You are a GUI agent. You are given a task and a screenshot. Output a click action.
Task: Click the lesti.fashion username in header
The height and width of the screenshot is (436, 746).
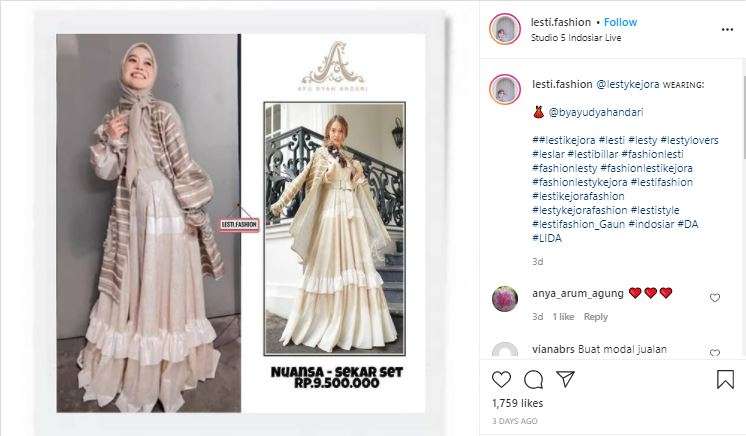click(x=560, y=22)
